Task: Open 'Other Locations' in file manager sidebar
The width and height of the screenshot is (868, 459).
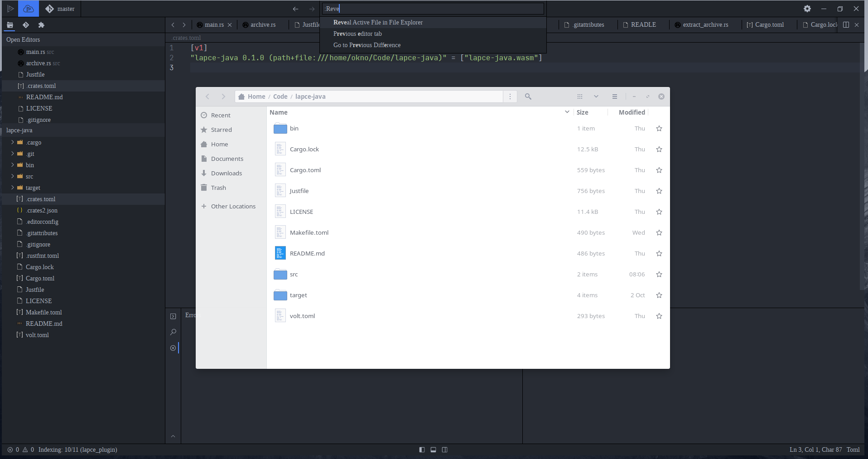Action: click(233, 206)
